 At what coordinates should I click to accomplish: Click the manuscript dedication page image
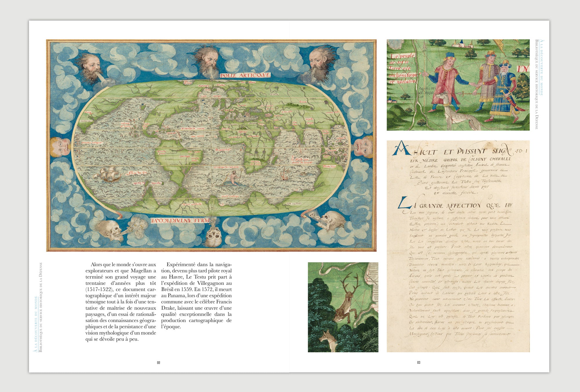(x=458, y=247)
